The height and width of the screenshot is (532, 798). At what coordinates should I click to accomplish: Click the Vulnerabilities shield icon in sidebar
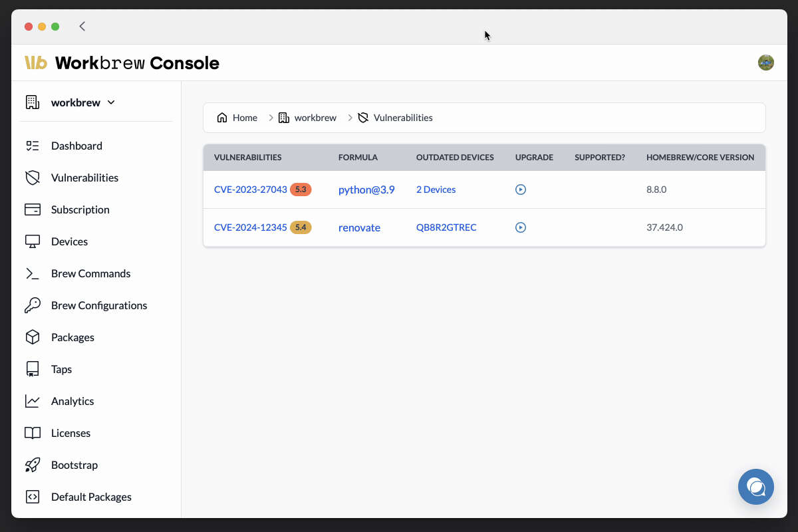[x=32, y=178]
